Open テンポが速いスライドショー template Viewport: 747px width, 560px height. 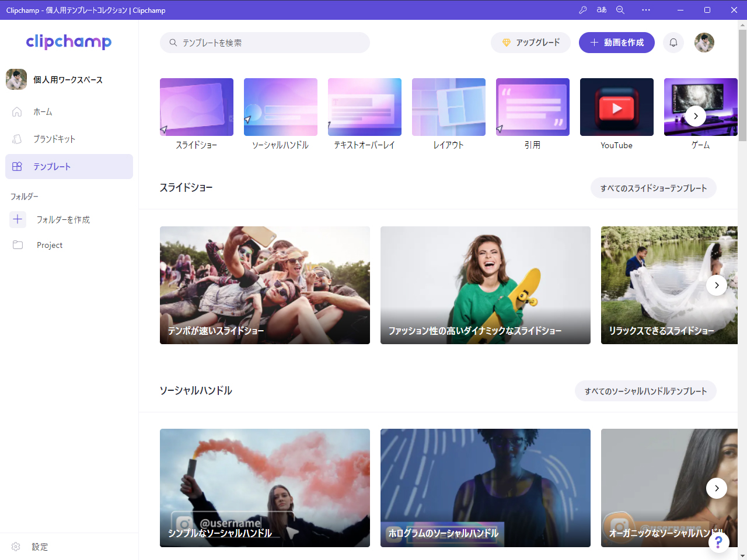(x=265, y=285)
